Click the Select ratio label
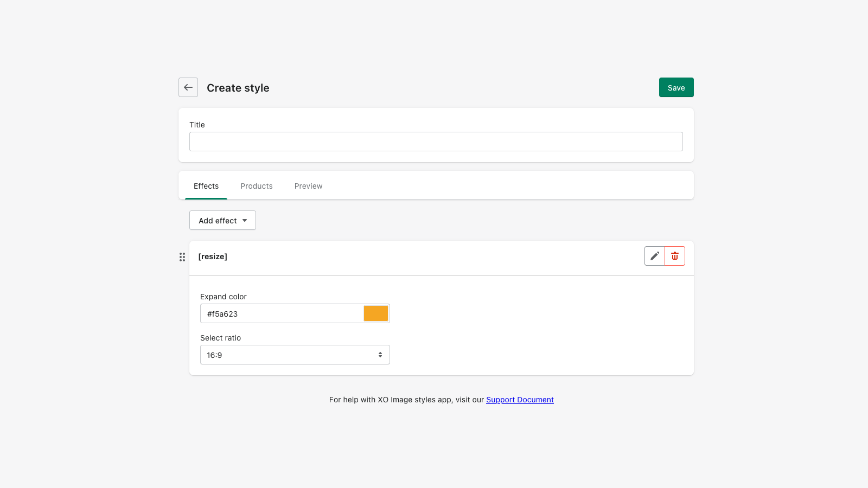This screenshot has height=488, width=868. click(x=220, y=338)
